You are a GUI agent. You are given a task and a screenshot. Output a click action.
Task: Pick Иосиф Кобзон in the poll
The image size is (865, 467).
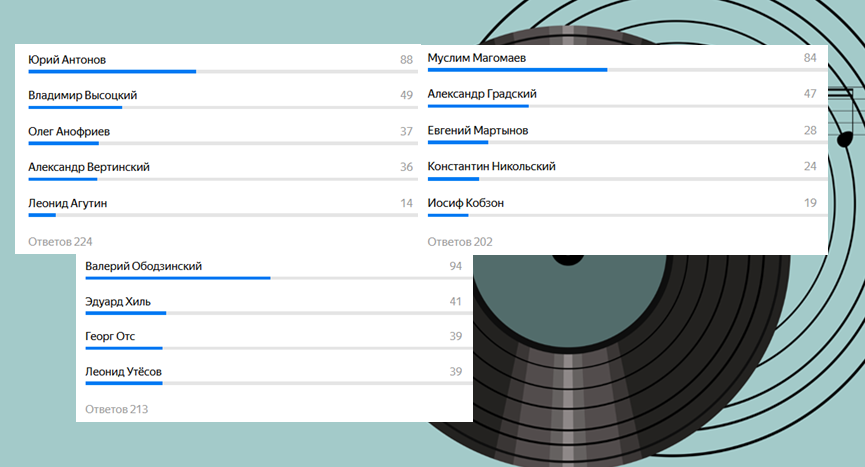coord(627,207)
